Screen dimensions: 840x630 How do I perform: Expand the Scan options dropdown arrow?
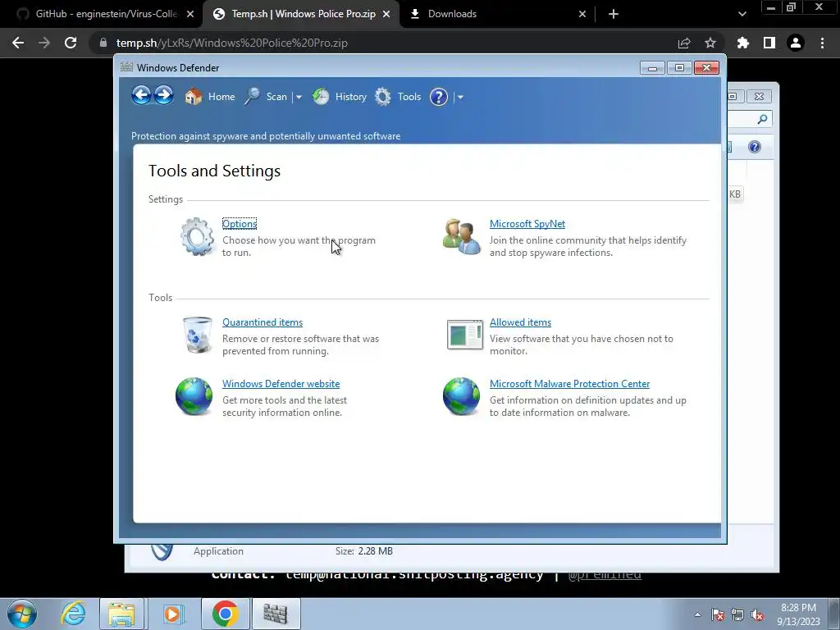pos(299,98)
